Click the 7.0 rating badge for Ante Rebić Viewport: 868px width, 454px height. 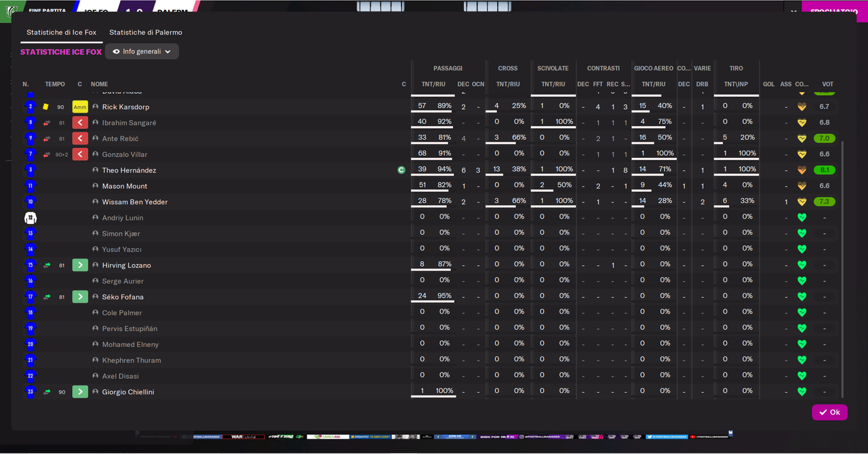[x=824, y=138]
